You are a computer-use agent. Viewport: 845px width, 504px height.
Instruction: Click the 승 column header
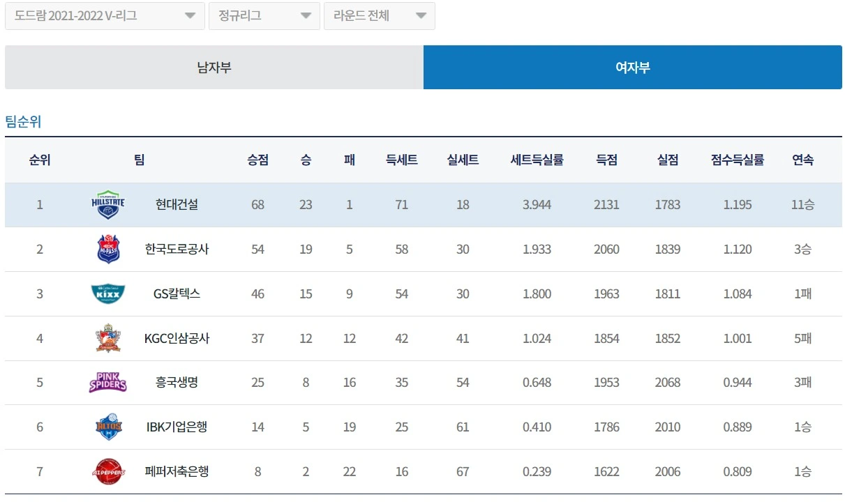tap(306, 160)
